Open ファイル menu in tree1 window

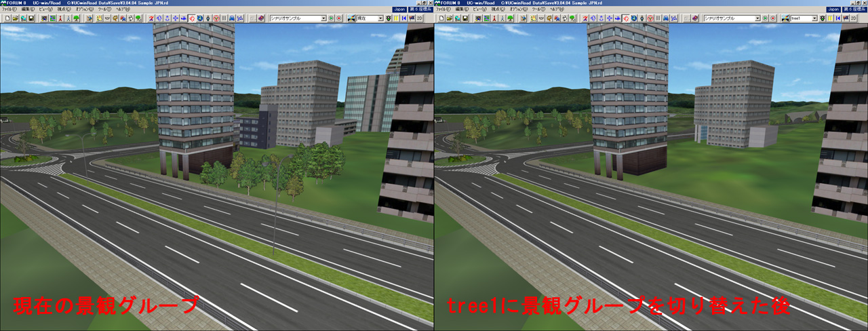443,9
